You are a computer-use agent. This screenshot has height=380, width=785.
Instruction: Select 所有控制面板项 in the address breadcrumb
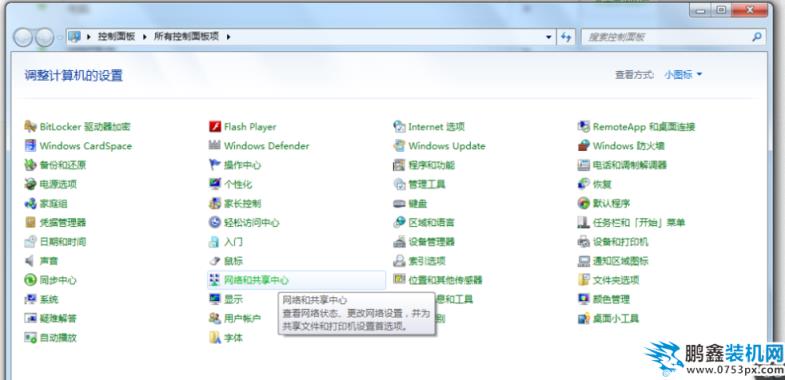point(186,37)
